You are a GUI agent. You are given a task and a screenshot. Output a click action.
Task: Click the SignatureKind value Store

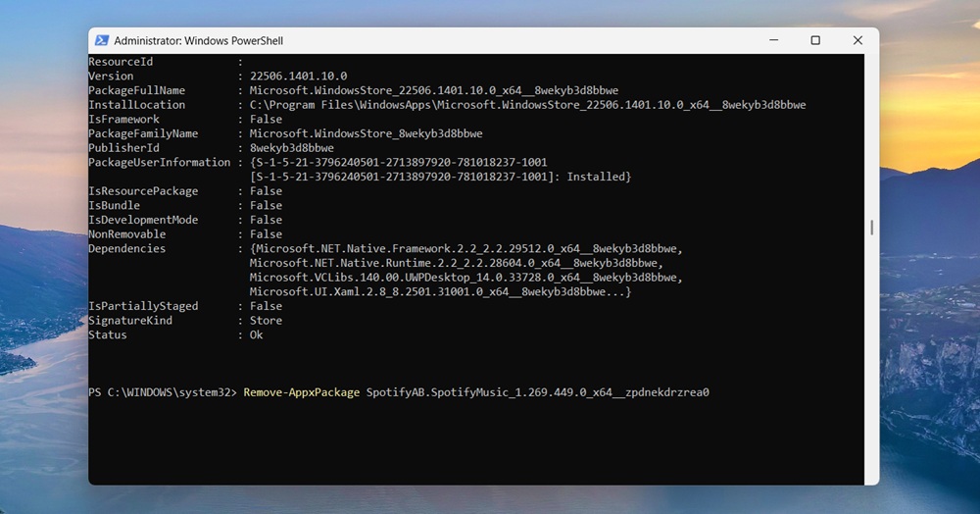[x=266, y=321]
